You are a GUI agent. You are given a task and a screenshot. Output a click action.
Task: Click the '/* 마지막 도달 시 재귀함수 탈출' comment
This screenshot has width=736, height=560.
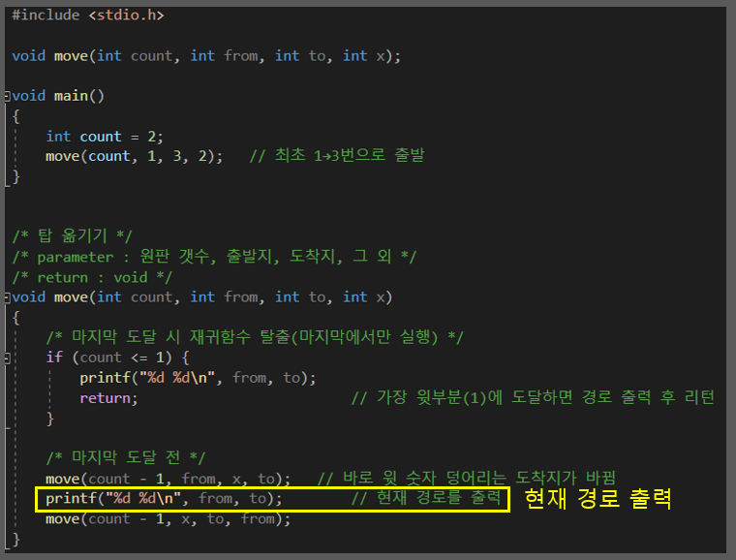click(255, 337)
